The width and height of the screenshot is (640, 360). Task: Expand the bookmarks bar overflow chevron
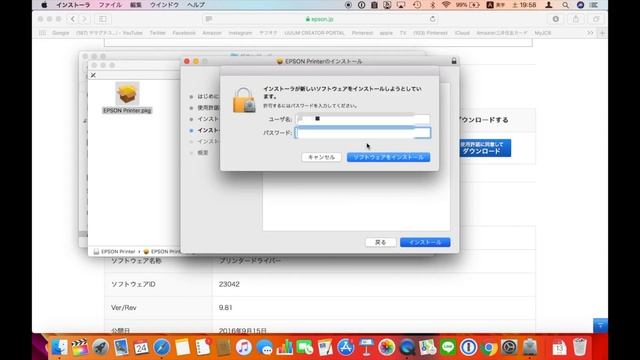590,33
